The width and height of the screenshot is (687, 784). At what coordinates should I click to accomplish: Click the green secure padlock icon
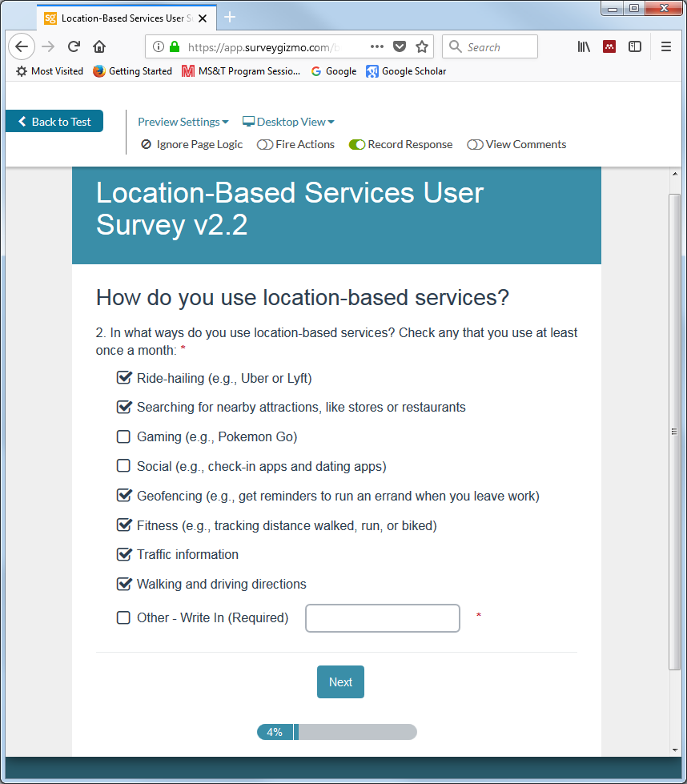pos(175,46)
